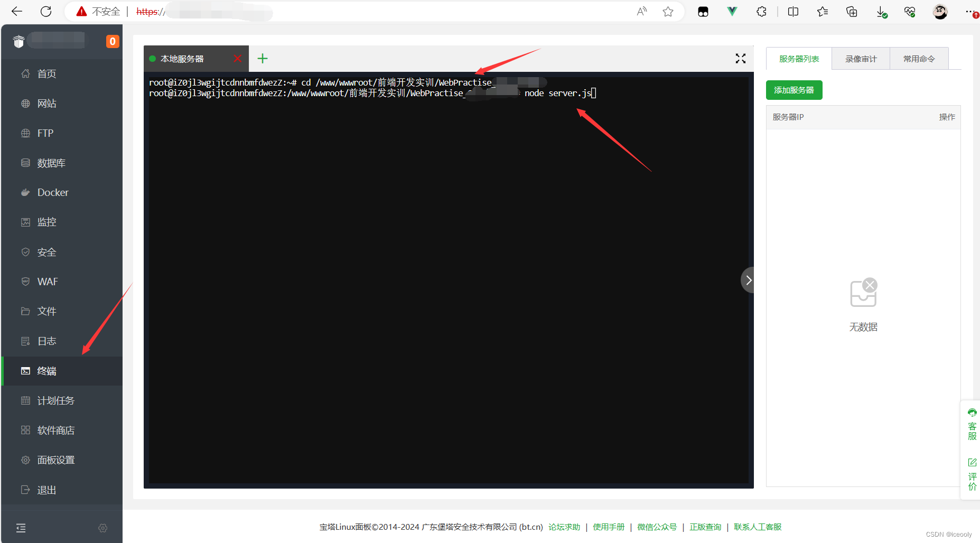Collapse the sidebar using menu-fold icon
The image size is (980, 543).
21,528
